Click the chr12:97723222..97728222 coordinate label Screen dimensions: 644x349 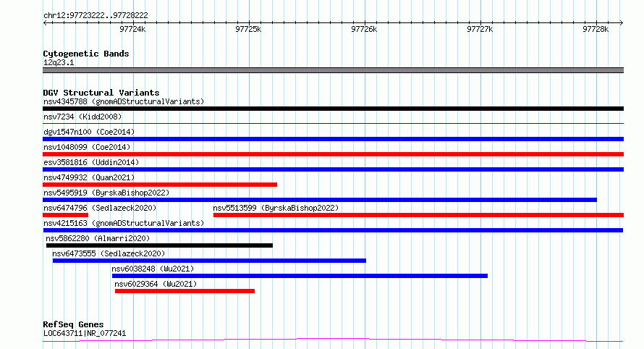point(96,16)
